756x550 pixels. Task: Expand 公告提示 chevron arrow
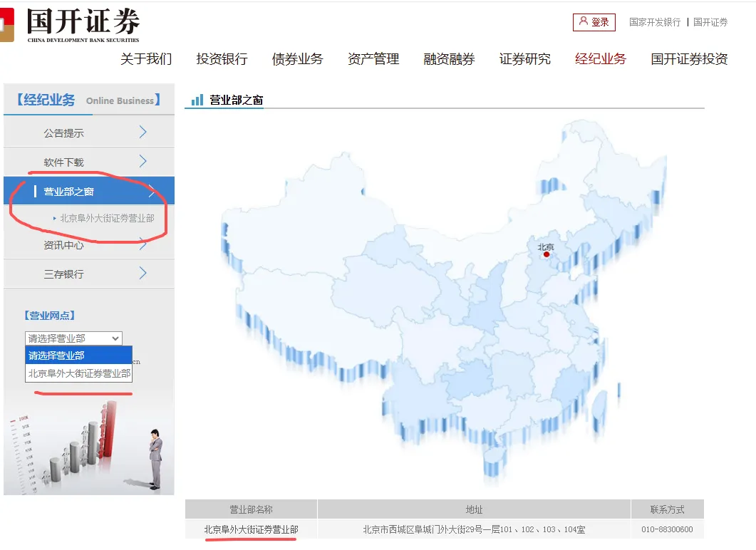[x=143, y=132]
